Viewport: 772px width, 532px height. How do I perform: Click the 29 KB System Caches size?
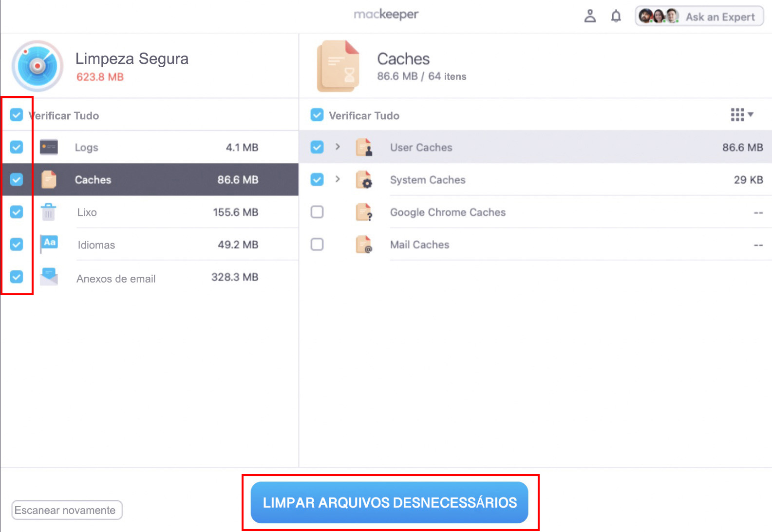[749, 180]
